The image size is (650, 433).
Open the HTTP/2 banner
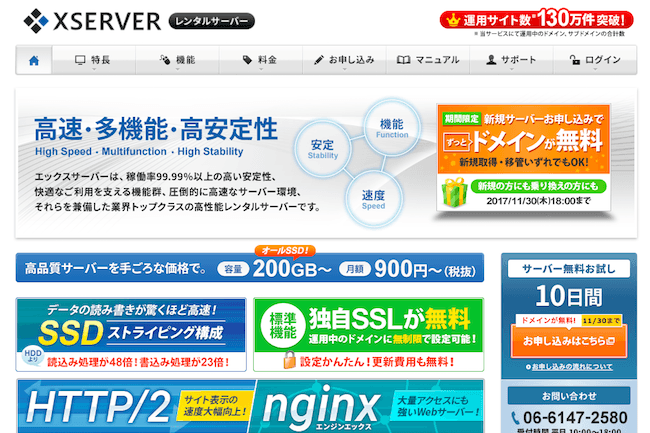[x=135, y=406]
